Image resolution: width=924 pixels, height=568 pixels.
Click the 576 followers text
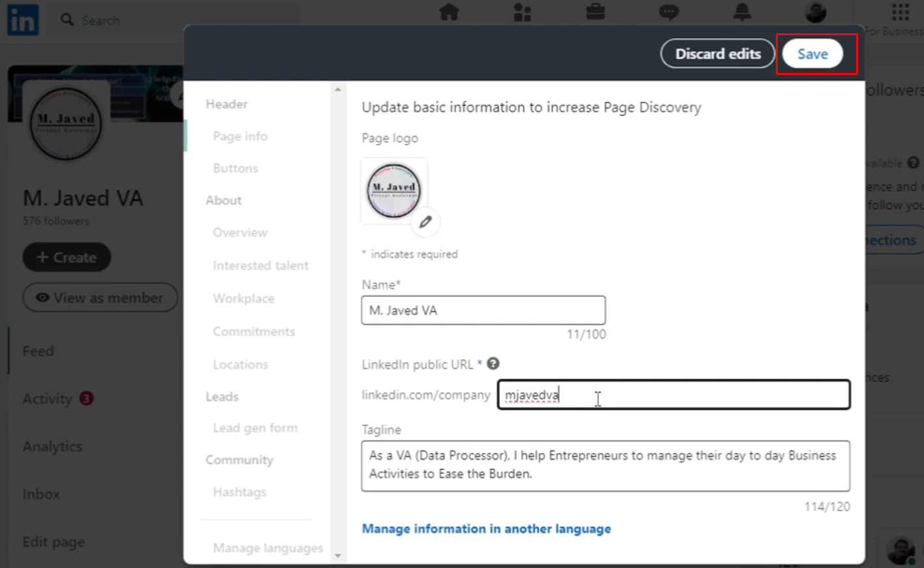(x=55, y=221)
